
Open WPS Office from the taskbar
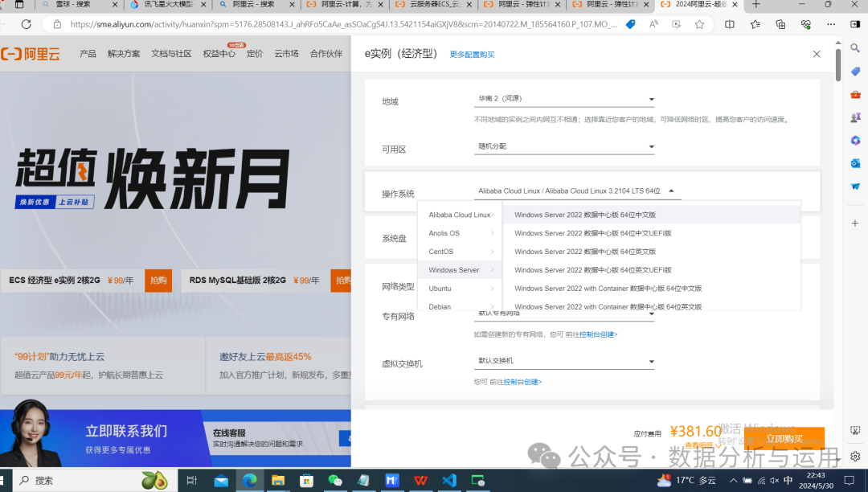point(420,481)
